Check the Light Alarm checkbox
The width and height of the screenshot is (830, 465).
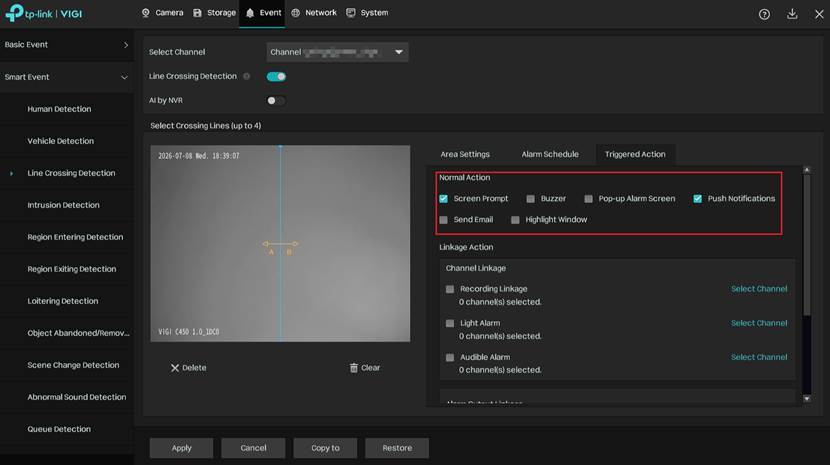[x=450, y=323]
